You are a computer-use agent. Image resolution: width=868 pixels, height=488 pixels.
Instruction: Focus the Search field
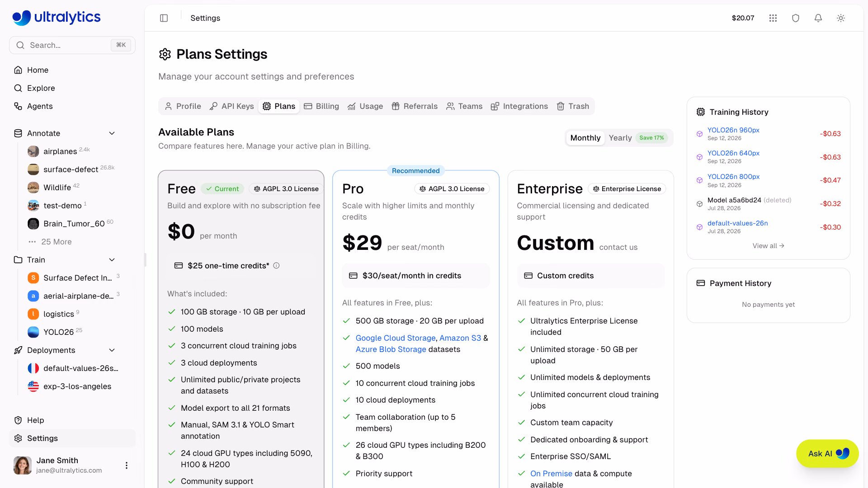point(72,45)
